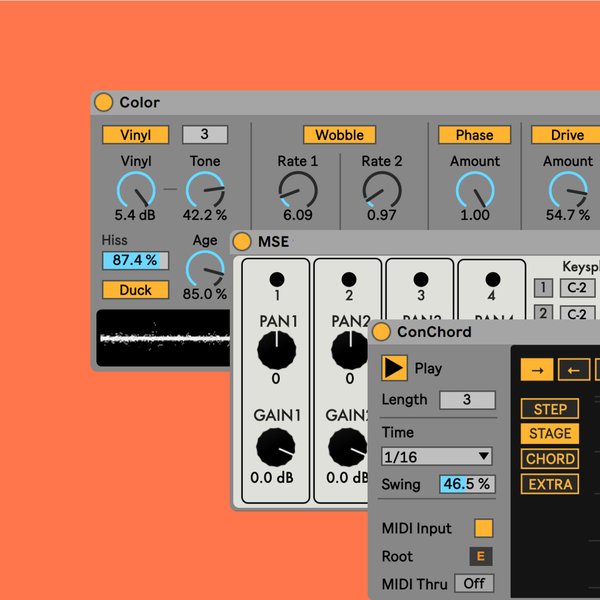Click the MSE channel 1 indicator dot
Viewport: 600px width, 600px height.
tap(277, 279)
